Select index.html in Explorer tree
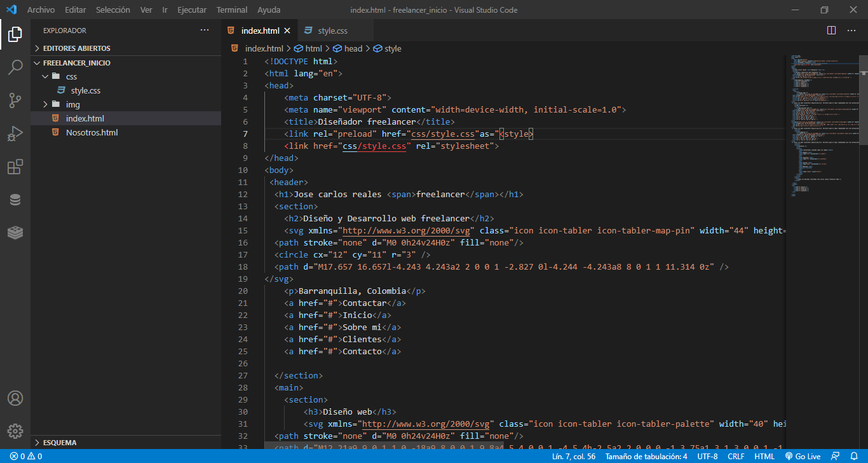This screenshot has width=868, height=463. pyautogui.click(x=126, y=118)
